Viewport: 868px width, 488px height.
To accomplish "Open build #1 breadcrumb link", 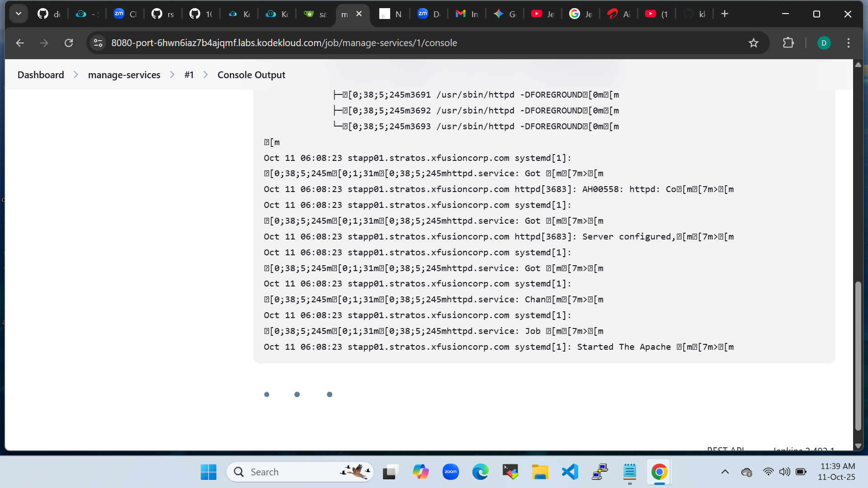I will pyautogui.click(x=189, y=75).
